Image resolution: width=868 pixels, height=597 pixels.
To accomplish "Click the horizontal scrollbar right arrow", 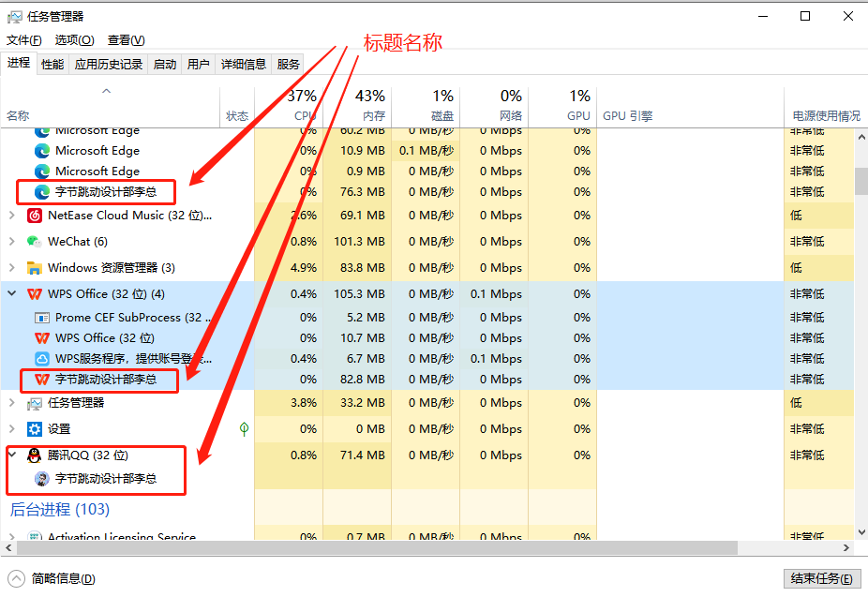I will click(846, 547).
